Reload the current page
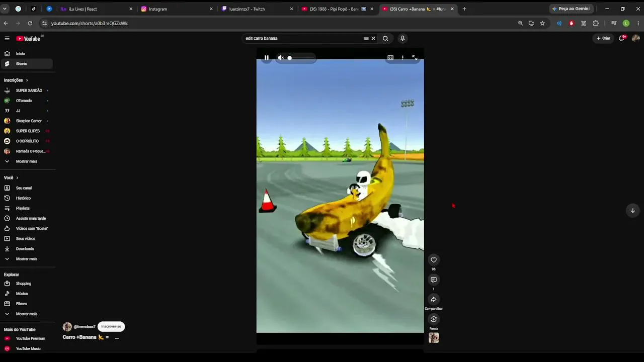Viewport: 644px width, 362px height. pyautogui.click(x=30, y=23)
